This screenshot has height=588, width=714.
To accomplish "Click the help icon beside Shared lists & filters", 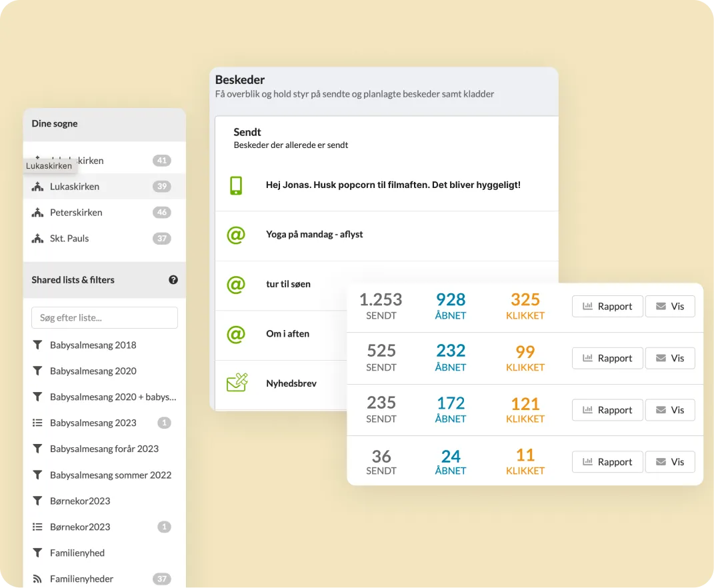I will [x=173, y=279].
